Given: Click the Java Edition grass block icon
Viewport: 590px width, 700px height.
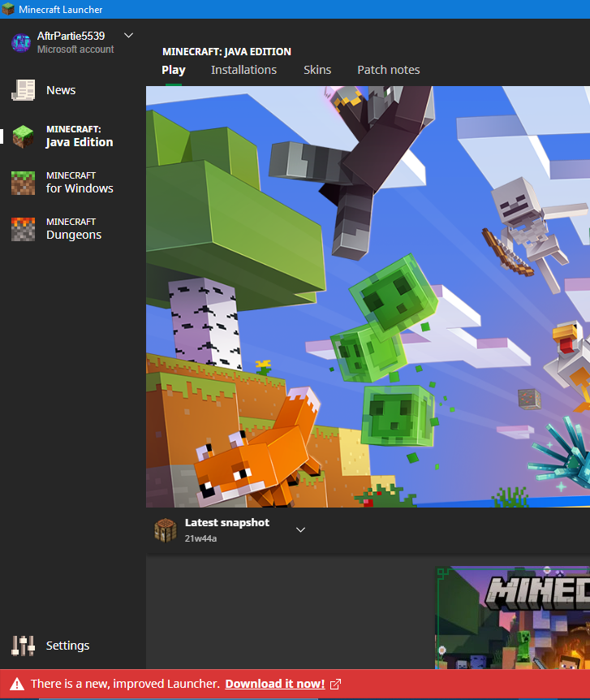Looking at the screenshot, I should coord(24,136).
